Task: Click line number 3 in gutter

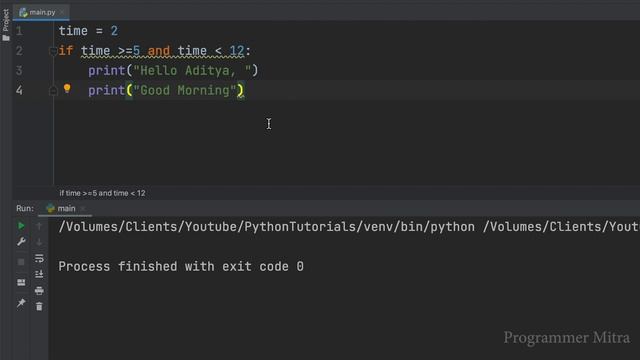Action: point(19,71)
